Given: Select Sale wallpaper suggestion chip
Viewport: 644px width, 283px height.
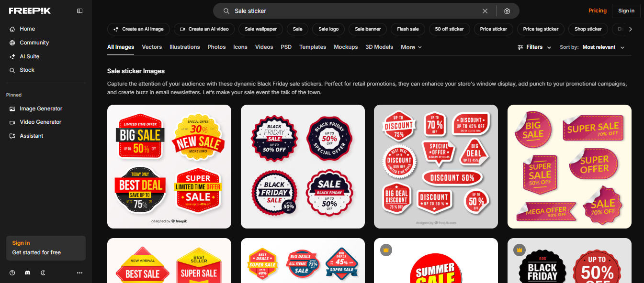Looking at the screenshot, I should tap(261, 29).
